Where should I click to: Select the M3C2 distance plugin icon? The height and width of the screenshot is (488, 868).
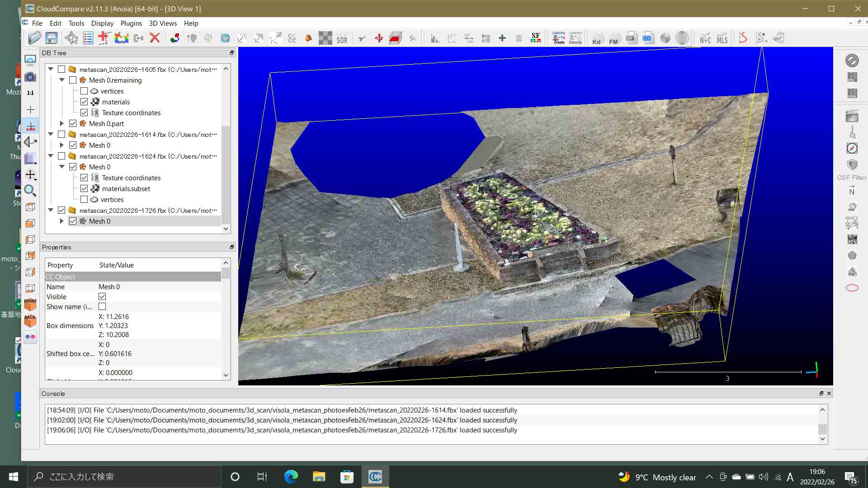pos(852,222)
